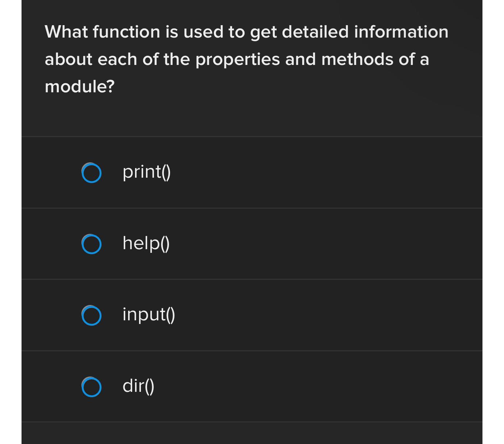
Task: Click the question text at the top
Action: click(246, 58)
